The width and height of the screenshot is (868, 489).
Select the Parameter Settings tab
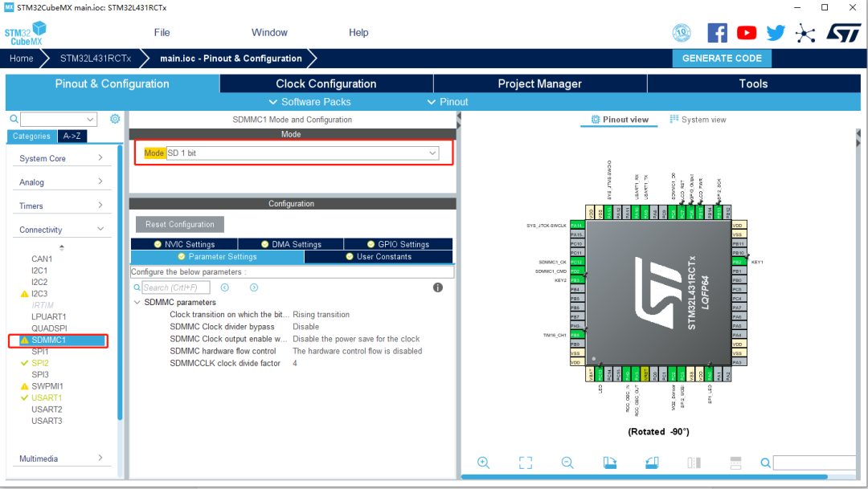pos(217,257)
